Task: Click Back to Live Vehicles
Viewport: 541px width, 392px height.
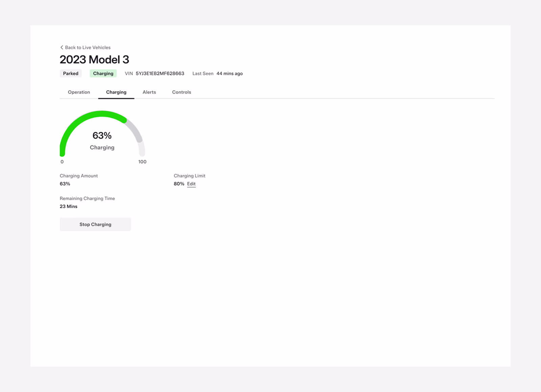Action: (88, 47)
